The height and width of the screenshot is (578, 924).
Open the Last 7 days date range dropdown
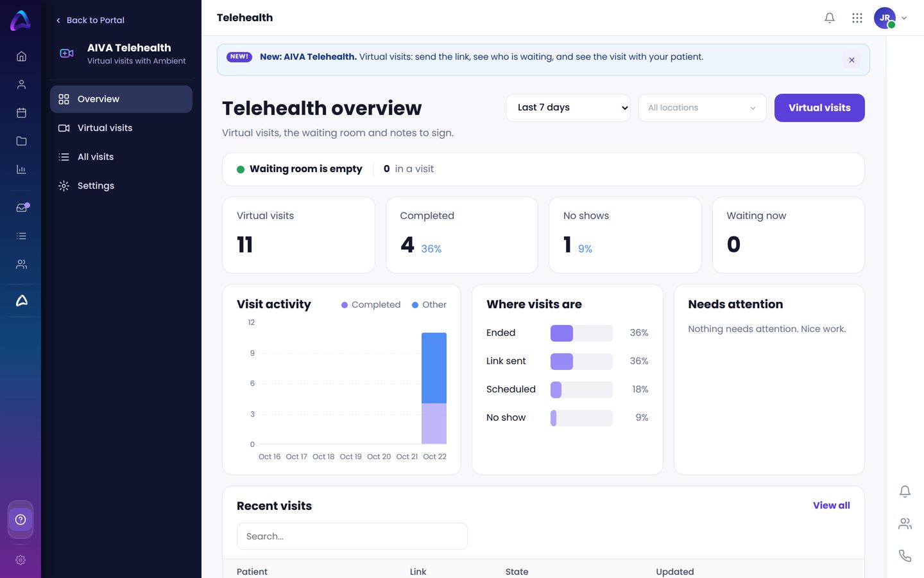(568, 108)
